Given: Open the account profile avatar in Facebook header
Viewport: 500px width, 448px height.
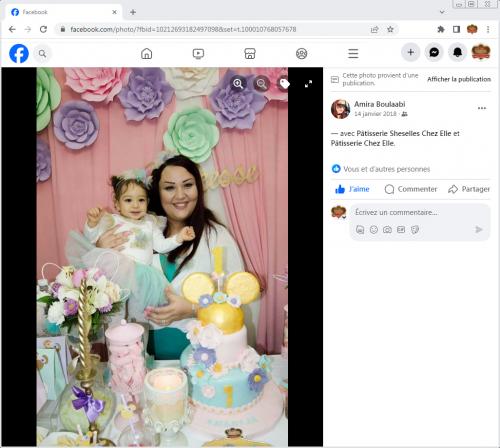Looking at the screenshot, I should pyautogui.click(x=481, y=52).
